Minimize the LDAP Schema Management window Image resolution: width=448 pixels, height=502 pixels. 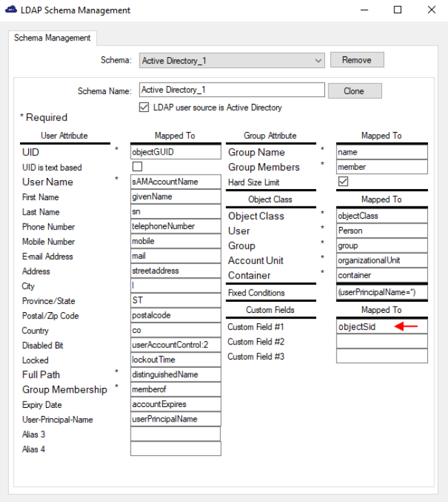[366, 10]
